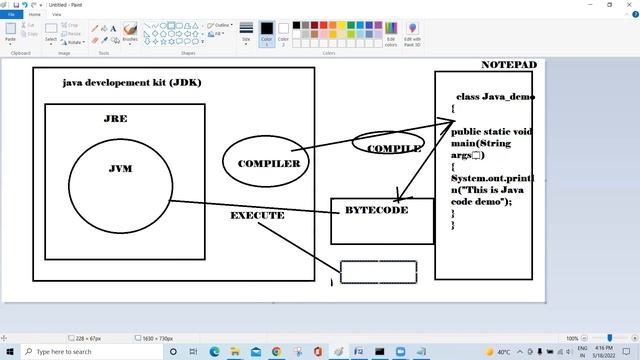Open File Explorer from taskbar
Viewport: 640px width, 360px height.
click(x=235, y=351)
